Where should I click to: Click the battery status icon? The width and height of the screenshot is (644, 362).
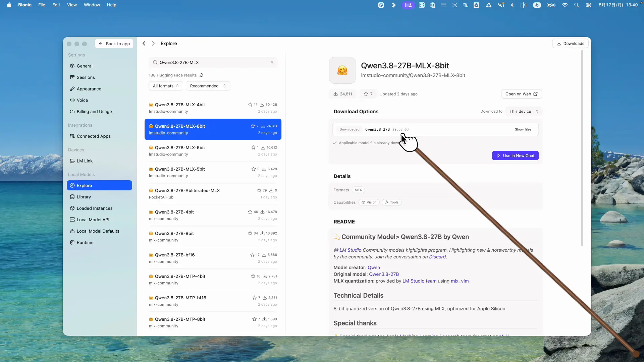551,5
